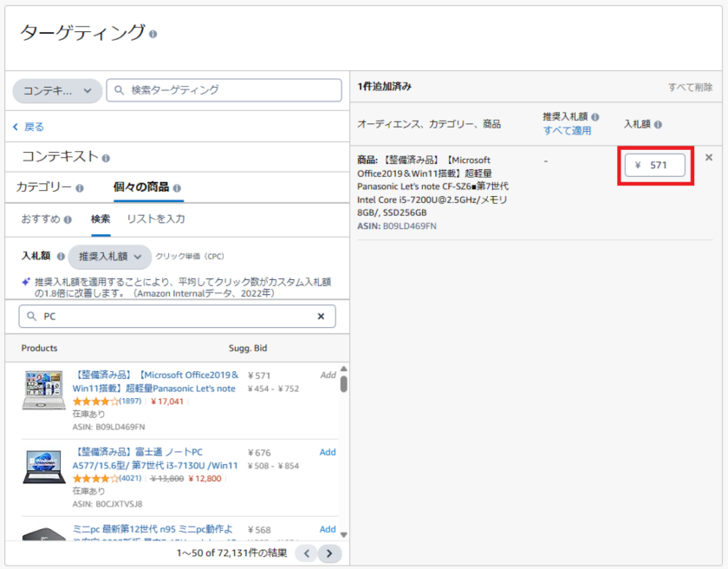Click info icon beside 推奨入札額 column header
Screen dimensions: 728x569
(595, 116)
